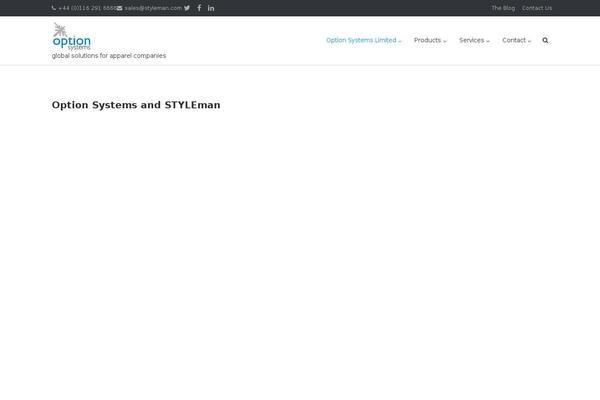600x400 pixels.
Task: Open the Contact Us top link
Action: click(x=537, y=8)
